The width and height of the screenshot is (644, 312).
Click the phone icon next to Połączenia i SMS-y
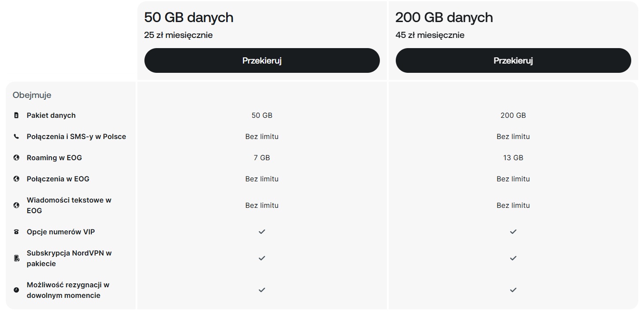pyautogui.click(x=16, y=137)
